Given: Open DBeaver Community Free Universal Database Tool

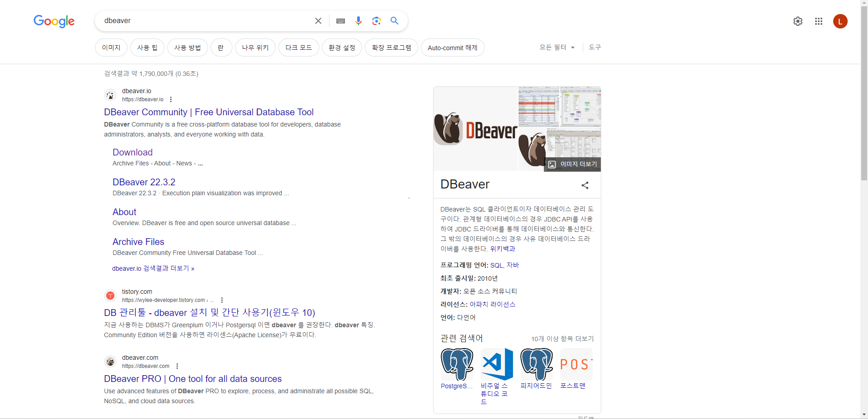Looking at the screenshot, I should (209, 112).
